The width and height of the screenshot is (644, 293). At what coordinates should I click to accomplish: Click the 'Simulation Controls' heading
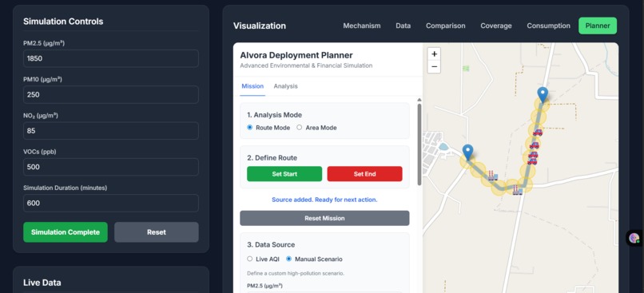[63, 22]
